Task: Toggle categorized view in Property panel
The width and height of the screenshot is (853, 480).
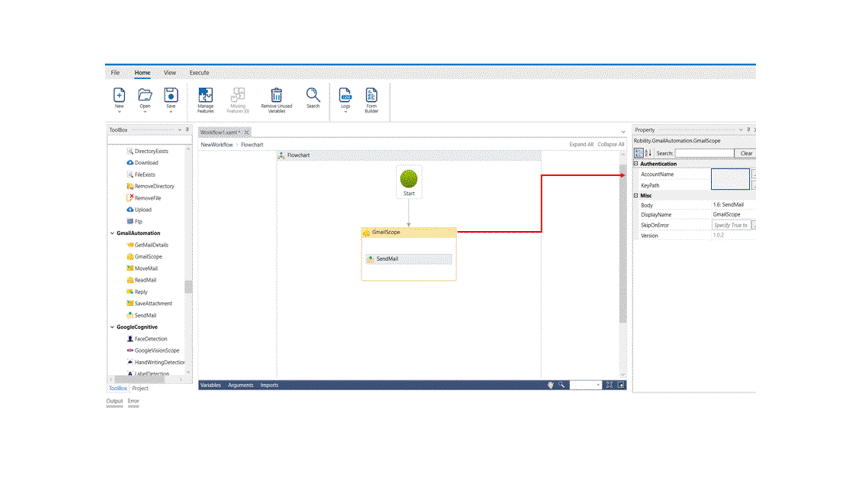Action: tap(639, 153)
